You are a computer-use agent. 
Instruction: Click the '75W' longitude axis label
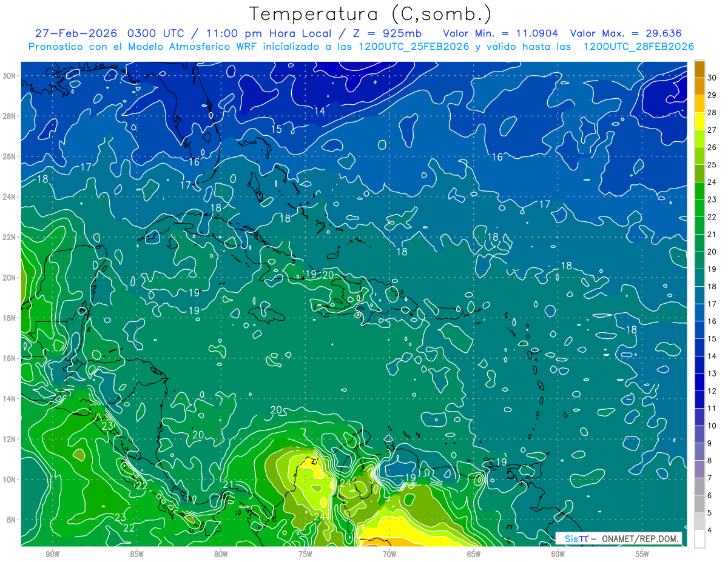[x=305, y=555]
